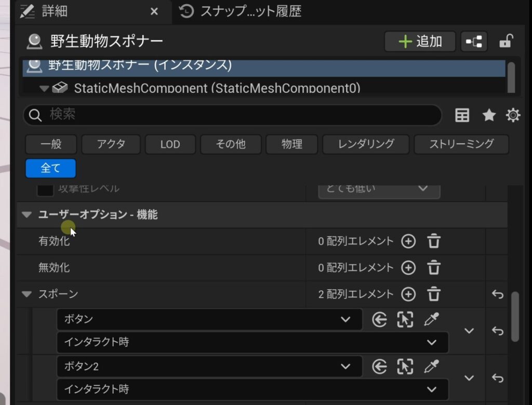This screenshot has height=405, width=532.
Task: Select the 全て filter toggle
Action: point(50,168)
